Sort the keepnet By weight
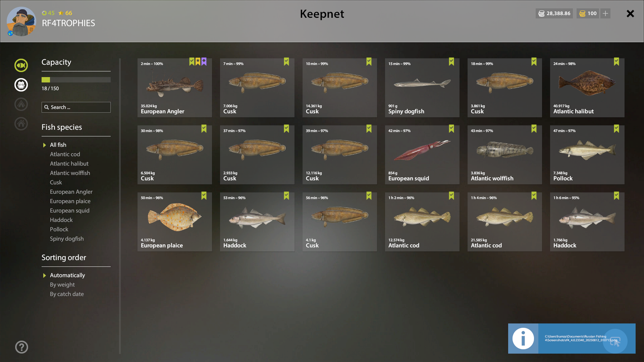The width and height of the screenshot is (644, 362). pyautogui.click(x=62, y=285)
